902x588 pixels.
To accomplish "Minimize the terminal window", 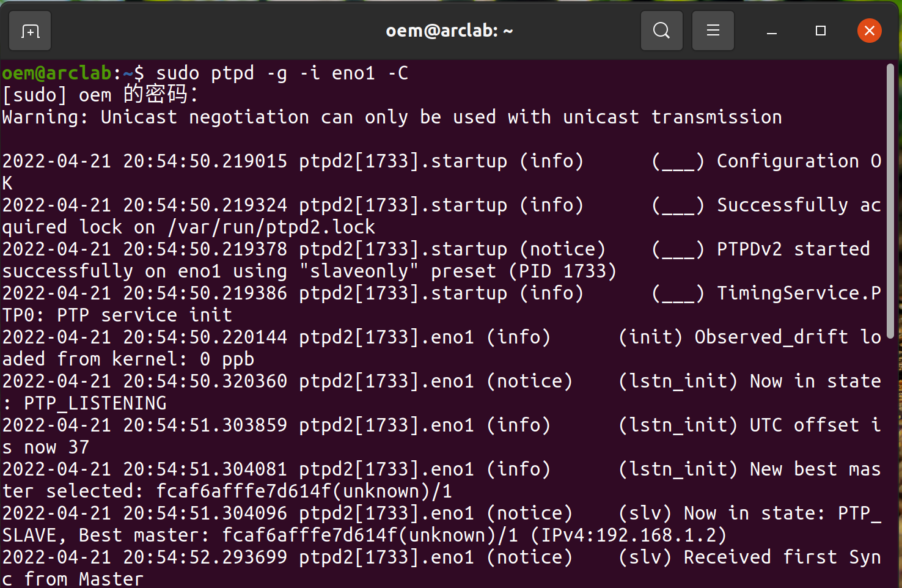I will (772, 31).
